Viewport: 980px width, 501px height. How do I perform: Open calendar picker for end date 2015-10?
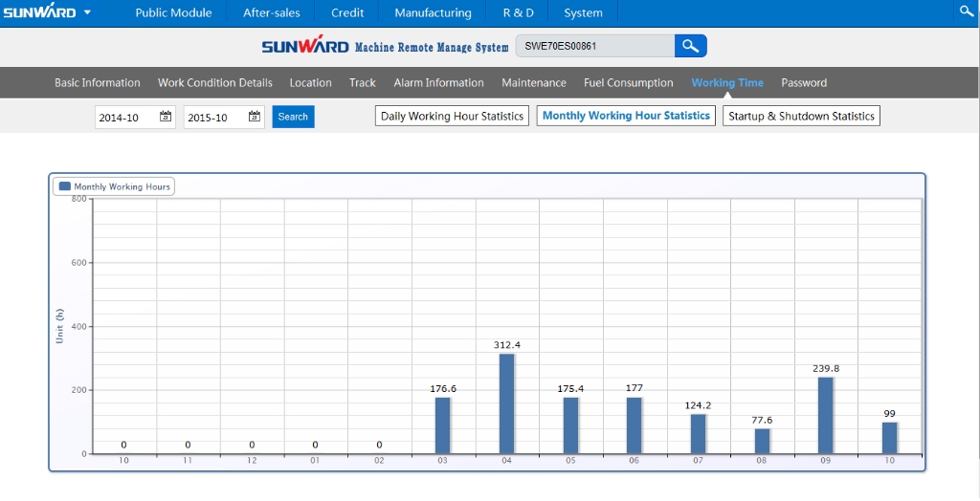(x=255, y=117)
